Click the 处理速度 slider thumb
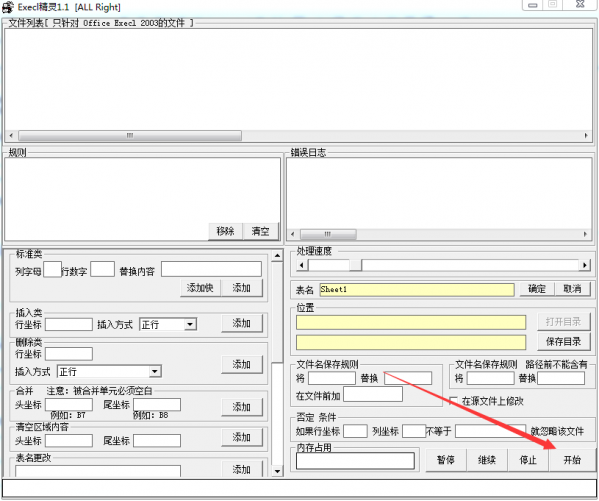Viewport: 599px width, 501px height. click(x=355, y=265)
